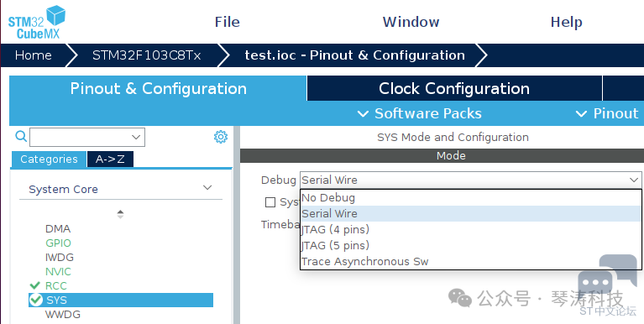Click test.ioc Pinout & Configuration breadcrumb
The image size is (644, 324).
354,55
